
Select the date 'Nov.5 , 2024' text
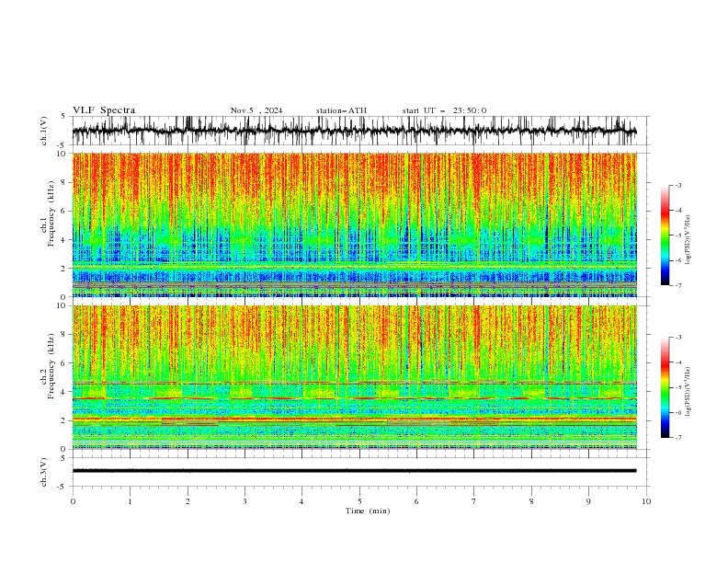pyautogui.click(x=256, y=110)
